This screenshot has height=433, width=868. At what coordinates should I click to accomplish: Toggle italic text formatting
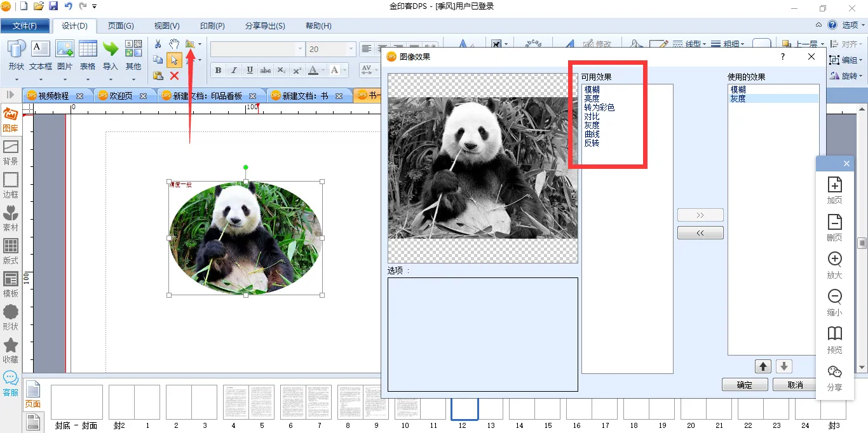234,70
